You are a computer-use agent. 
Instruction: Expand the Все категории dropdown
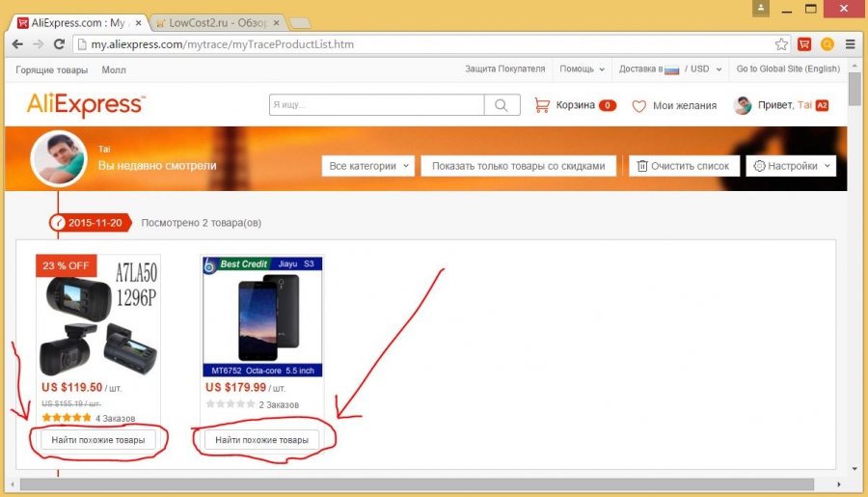(368, 166)
